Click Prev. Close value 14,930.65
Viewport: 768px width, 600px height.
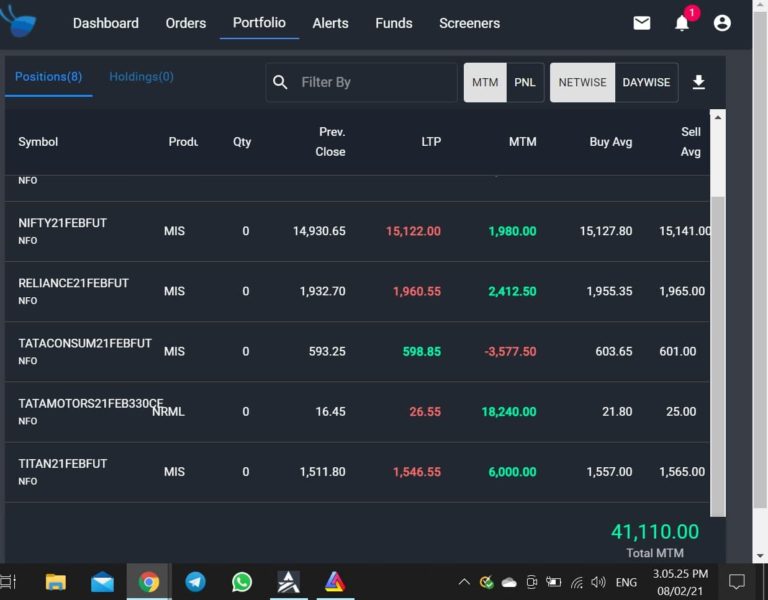pyautogui.click(x=319, y=231)
